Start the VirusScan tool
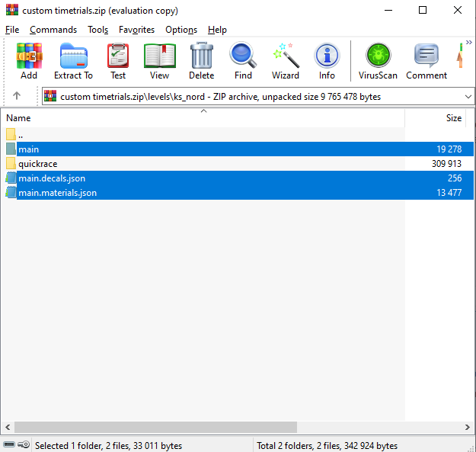Image resolution: width=476 pixels, height=452 pixels. click(x=378, y=61)
